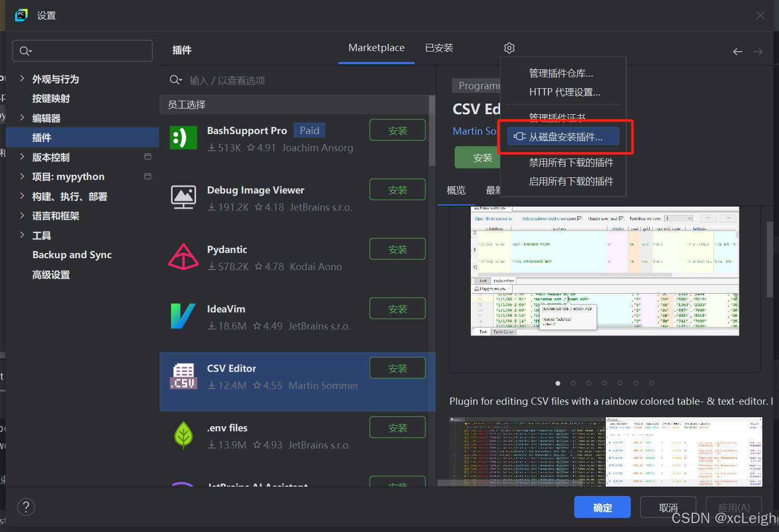779x532 pixels.
Task: Install the Pydantic plugin
Action: (x=397, y=249)
